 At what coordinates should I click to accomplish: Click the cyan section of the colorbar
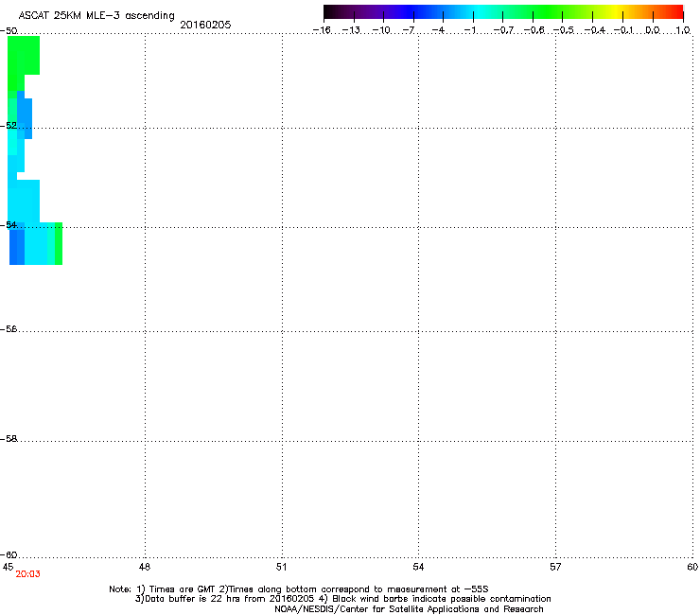pyautogui.click(x=478, y=11)
